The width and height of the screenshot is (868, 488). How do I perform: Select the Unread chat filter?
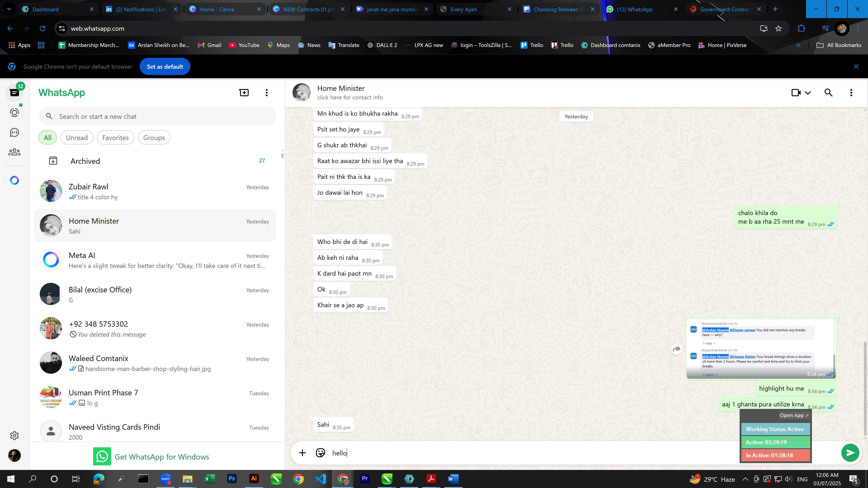coord(77,138)
